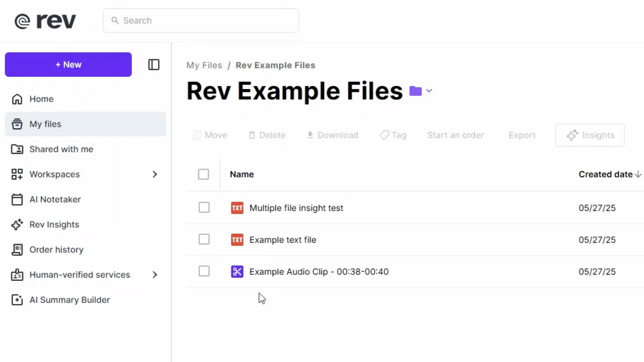Click the My files tray icon
This screenshot has width=644, height=362.
pyautogui.click(x=17, y=124)
